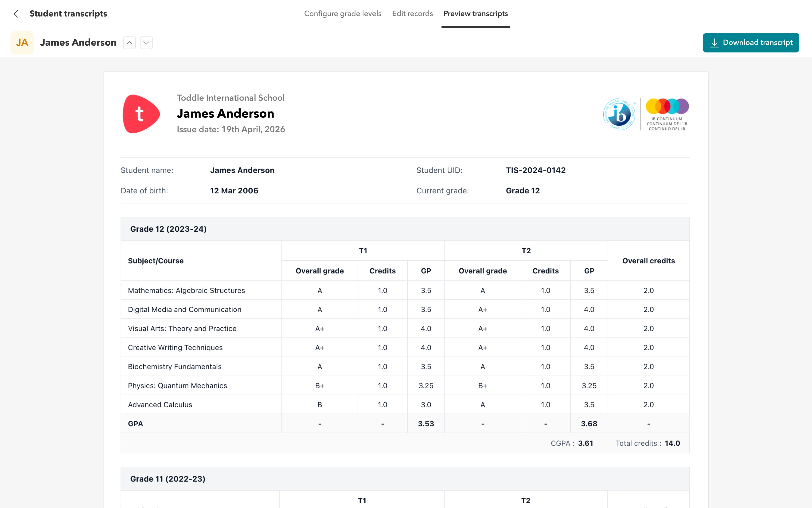Screen dimensions: 812x508
Task: Click the Grade 11 (2022-23) section header
Action: (x=405, y=479)
